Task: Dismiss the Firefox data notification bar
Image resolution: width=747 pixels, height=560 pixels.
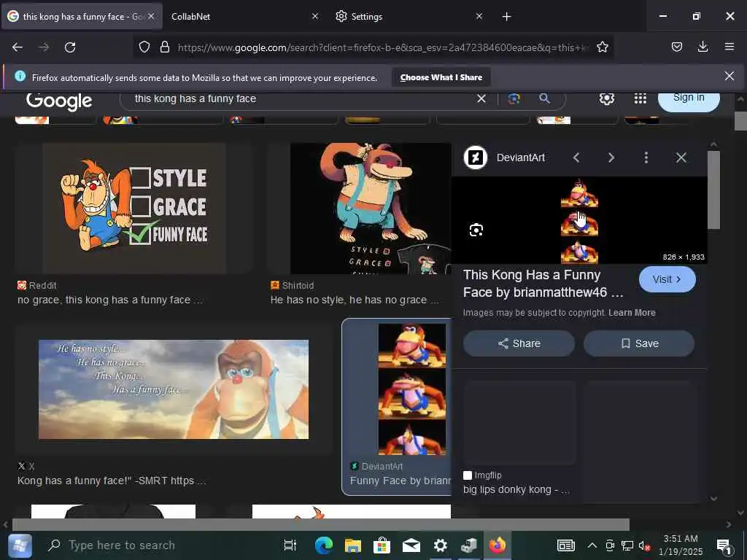Action: (729, 76)
